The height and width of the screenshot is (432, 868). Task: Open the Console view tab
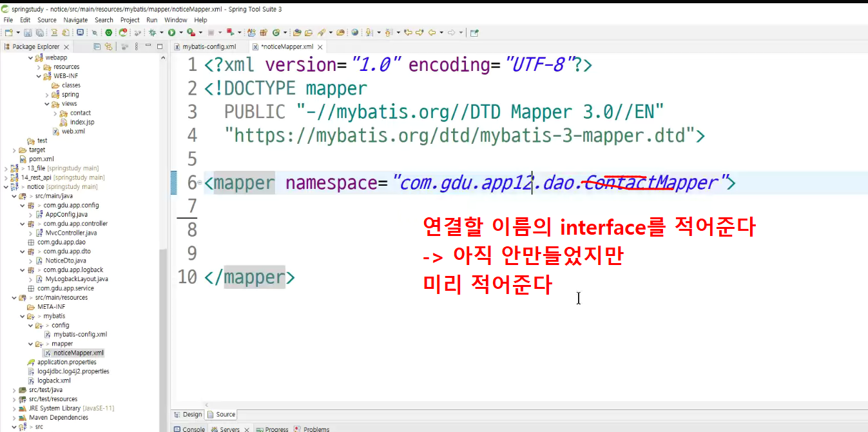(x=189, y=429)
